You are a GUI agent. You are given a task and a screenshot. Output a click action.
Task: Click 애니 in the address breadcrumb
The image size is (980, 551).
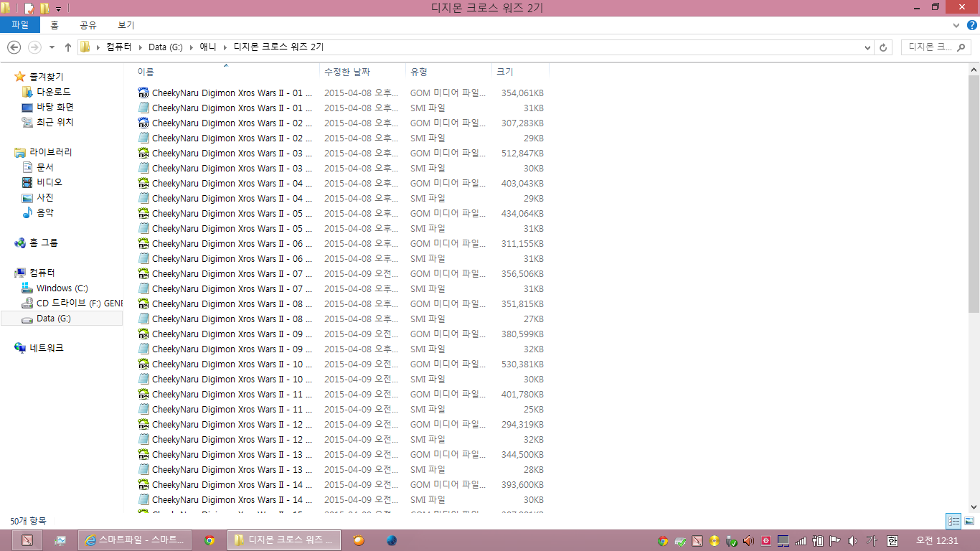point(208,47)
